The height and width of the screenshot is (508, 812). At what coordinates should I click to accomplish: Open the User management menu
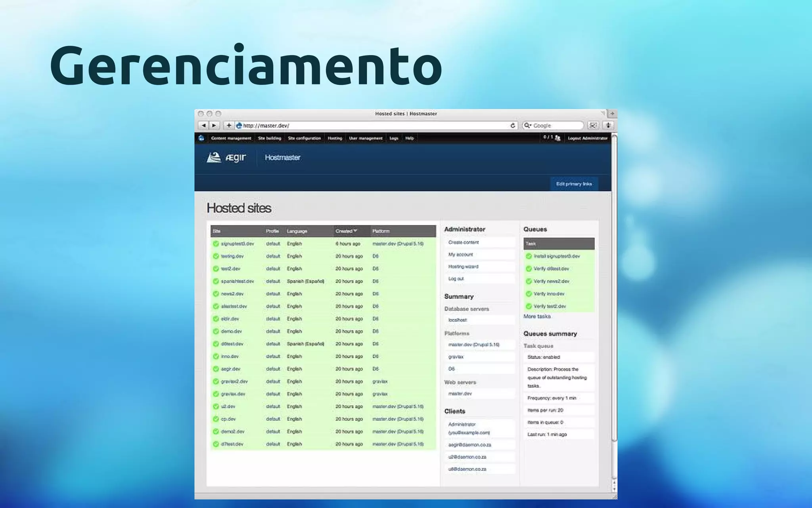366,138
